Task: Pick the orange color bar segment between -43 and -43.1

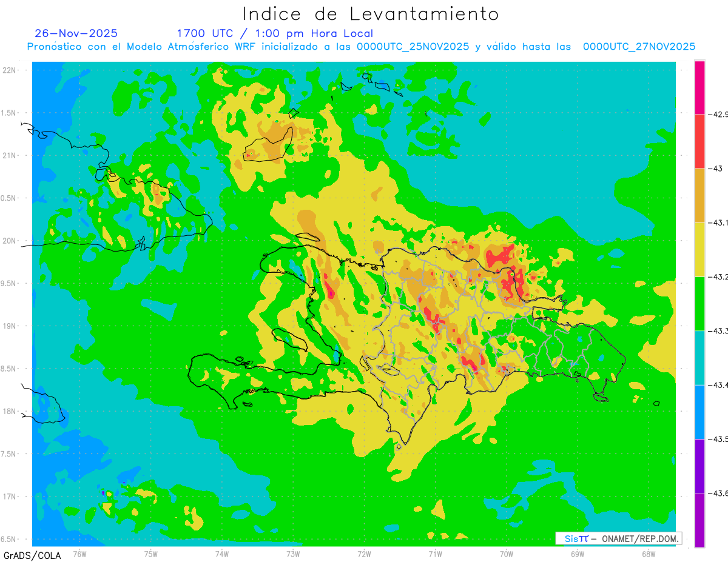Action: click(699, 195)
